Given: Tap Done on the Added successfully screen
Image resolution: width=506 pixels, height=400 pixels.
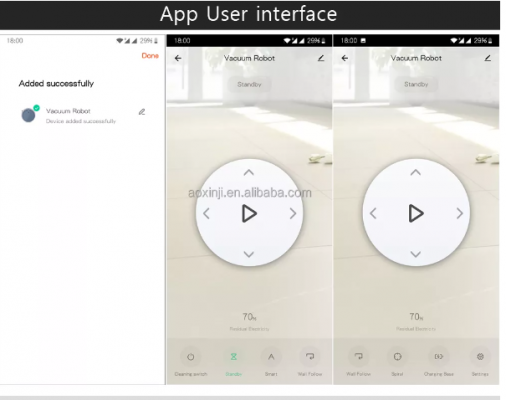Looking at the screenshot, I should pos(150,56).
